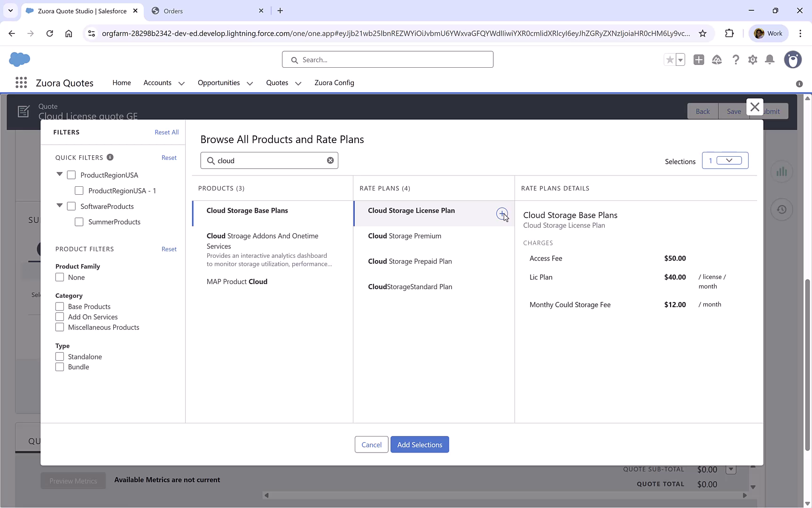Open the chart metrics icon on the right edge
This screenshot has width=812, height=508.
[x=781, y=171]
